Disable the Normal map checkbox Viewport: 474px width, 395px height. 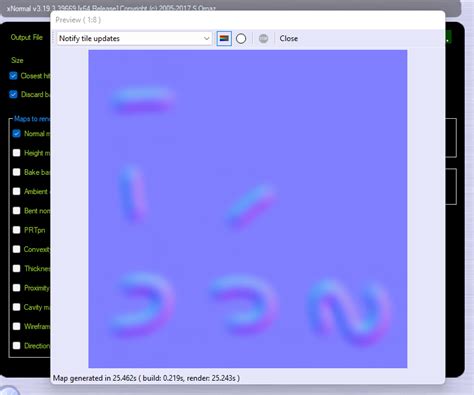pyautogui.click(x=16, y=134)
